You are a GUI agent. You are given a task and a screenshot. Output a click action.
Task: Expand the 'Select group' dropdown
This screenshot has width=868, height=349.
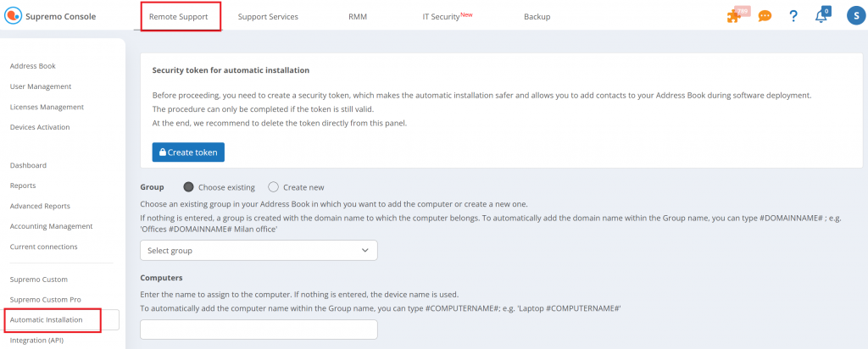[x=259, y=251]
